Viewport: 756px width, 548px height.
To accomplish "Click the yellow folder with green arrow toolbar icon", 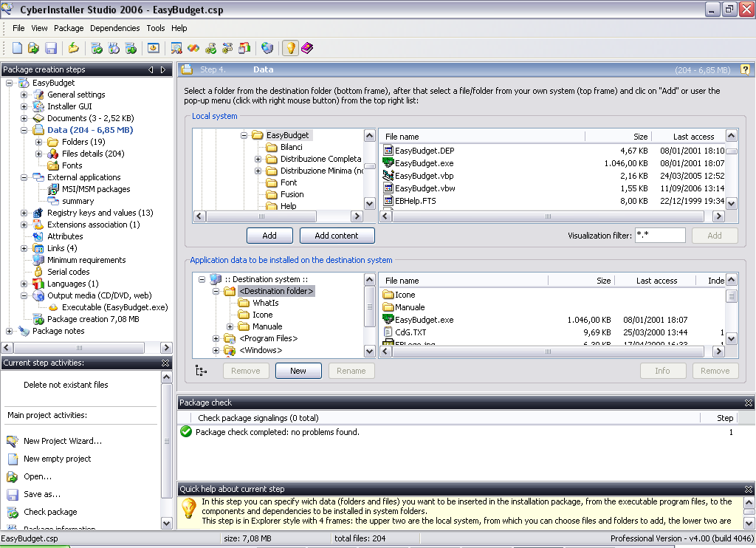I will click(73, 48).
